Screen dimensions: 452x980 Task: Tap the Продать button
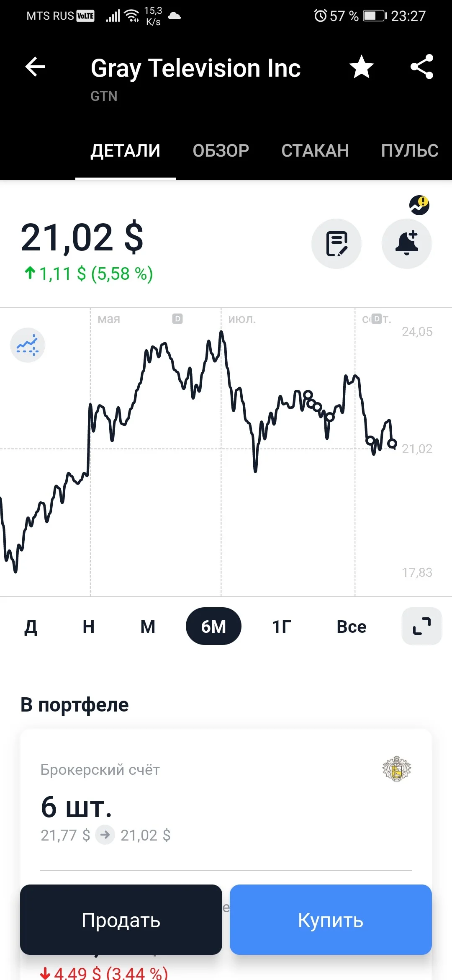click(121, 920)
